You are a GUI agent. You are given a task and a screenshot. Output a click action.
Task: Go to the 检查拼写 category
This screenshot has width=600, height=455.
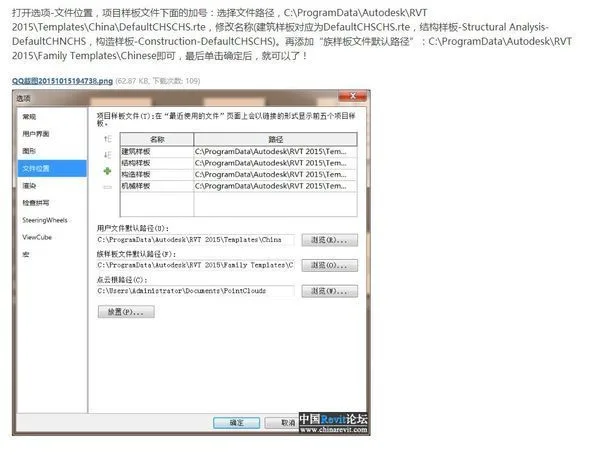(x=36, y=203)
